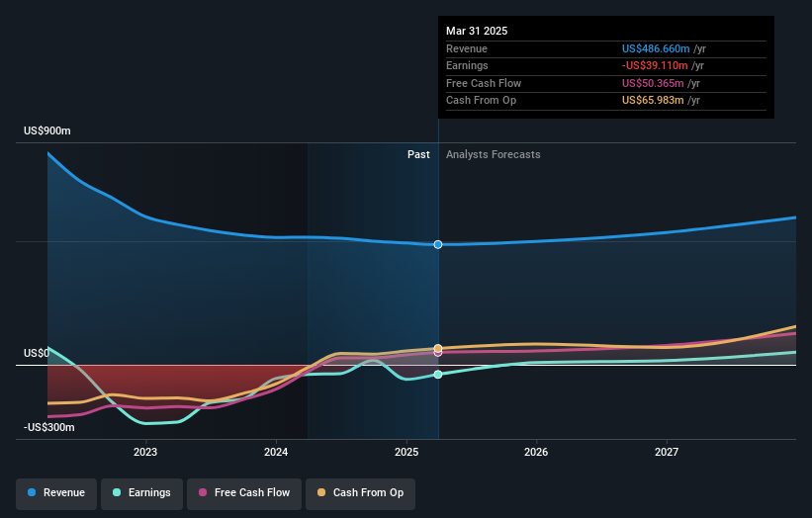The width and height of the screenshot is (812, 518).
Task: Click the Mar 31 2025 tooltip date
Action: 477,31
